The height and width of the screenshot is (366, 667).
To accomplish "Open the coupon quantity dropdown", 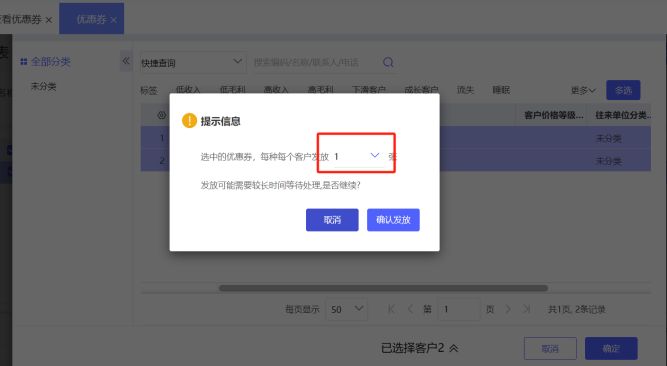I will click(x=357, y=156).
